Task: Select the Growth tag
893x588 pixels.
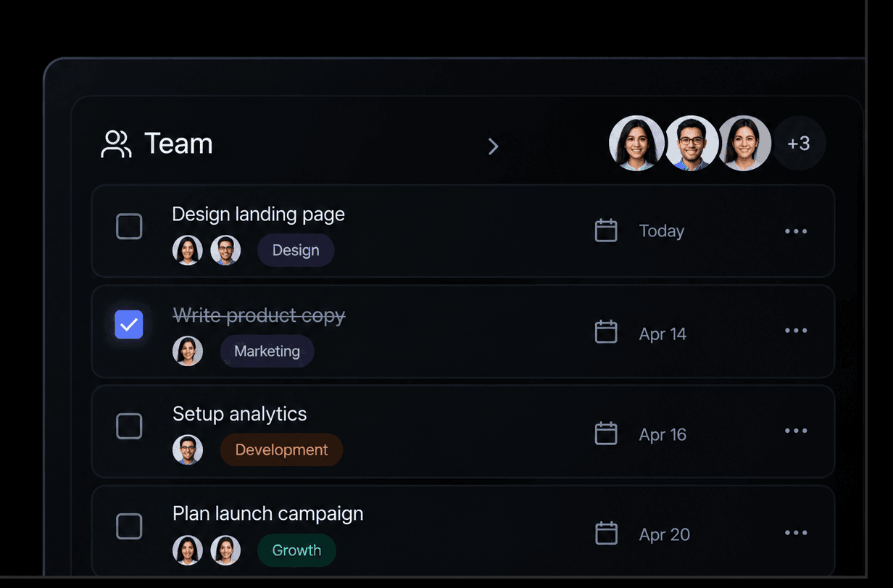Action: point(296,550)
